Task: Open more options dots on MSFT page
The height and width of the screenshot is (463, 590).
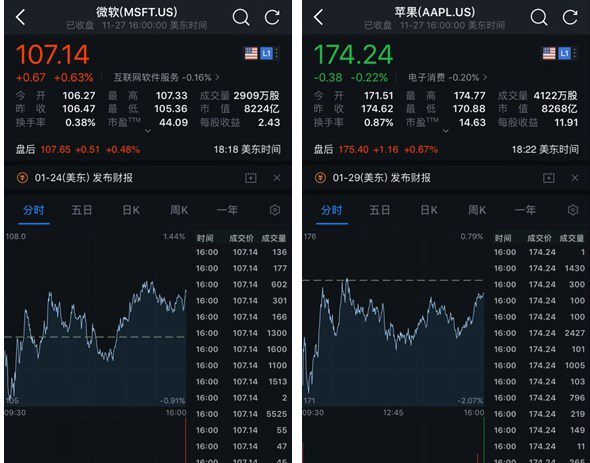Action: (277, 53)
